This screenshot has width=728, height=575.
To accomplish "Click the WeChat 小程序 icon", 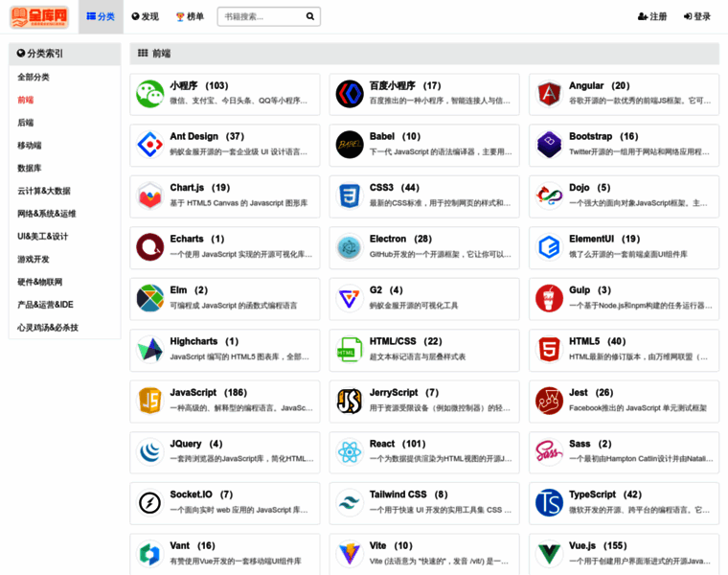I will [150, 94].
